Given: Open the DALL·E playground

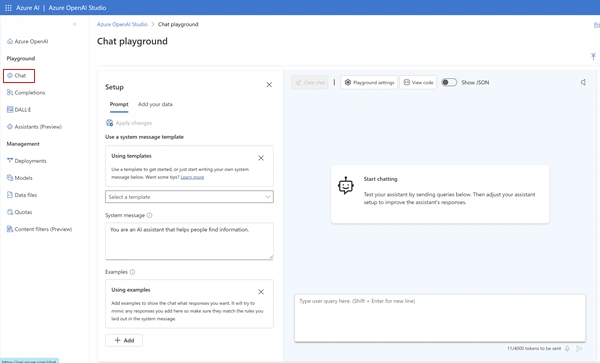Looking at the screenshot, I should 19,110.
